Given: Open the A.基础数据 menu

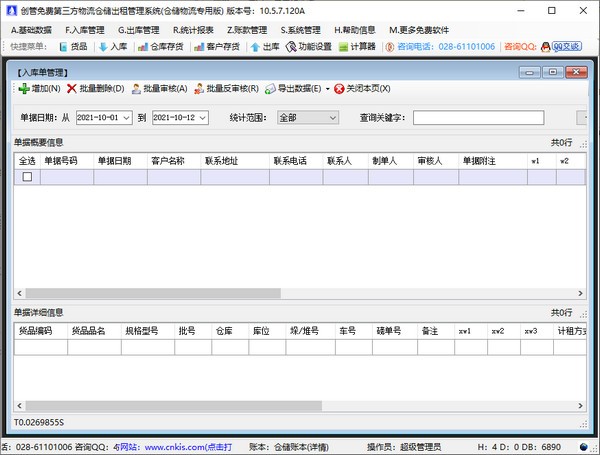Looking at the screenshot, I should click(x=31, y=30).
